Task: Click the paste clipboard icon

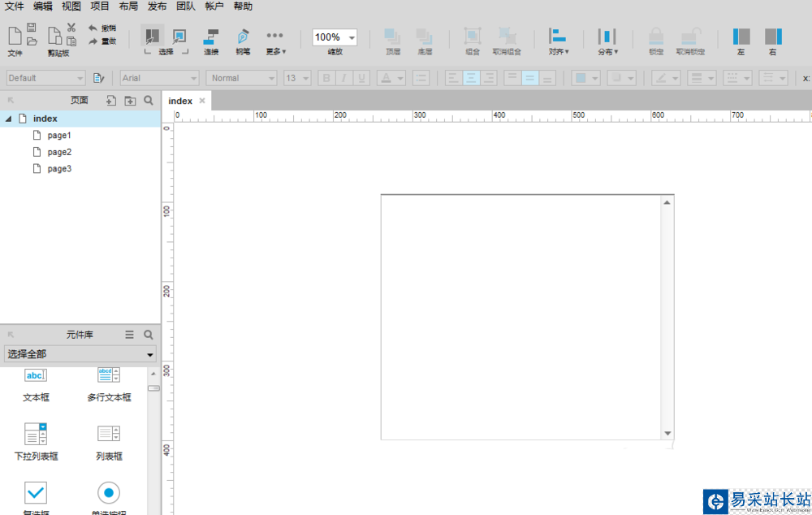Action: pos(54,36)
